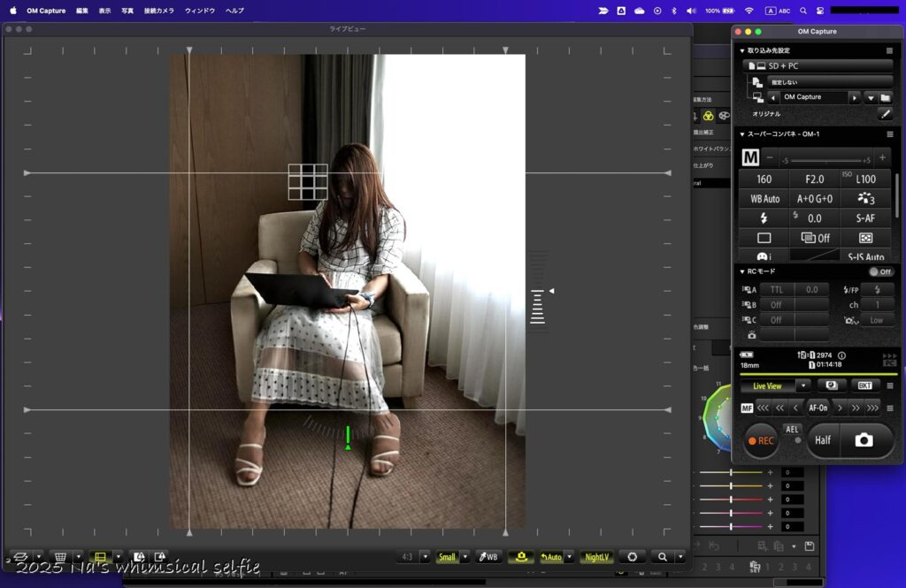The image size is (906, 588).
Task: Open the single-frame drive mode icon
Action: [x=764, y=238]
